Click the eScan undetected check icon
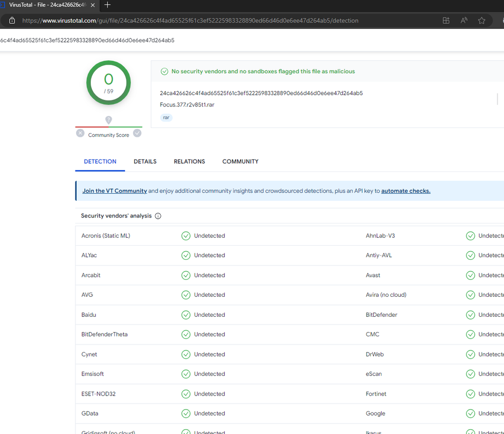Viewport: 504px width, 434px height. tap(470, 374)
